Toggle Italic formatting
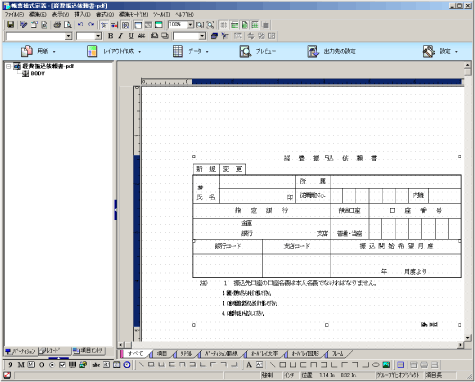The height and width of the screenshot is (382, 475). (121, 36)
